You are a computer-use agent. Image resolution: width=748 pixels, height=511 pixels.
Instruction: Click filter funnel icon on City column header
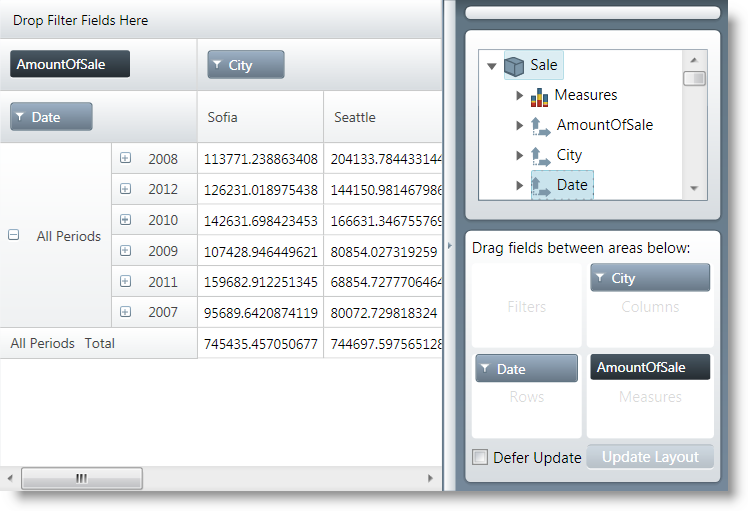(x=215, y=65)
